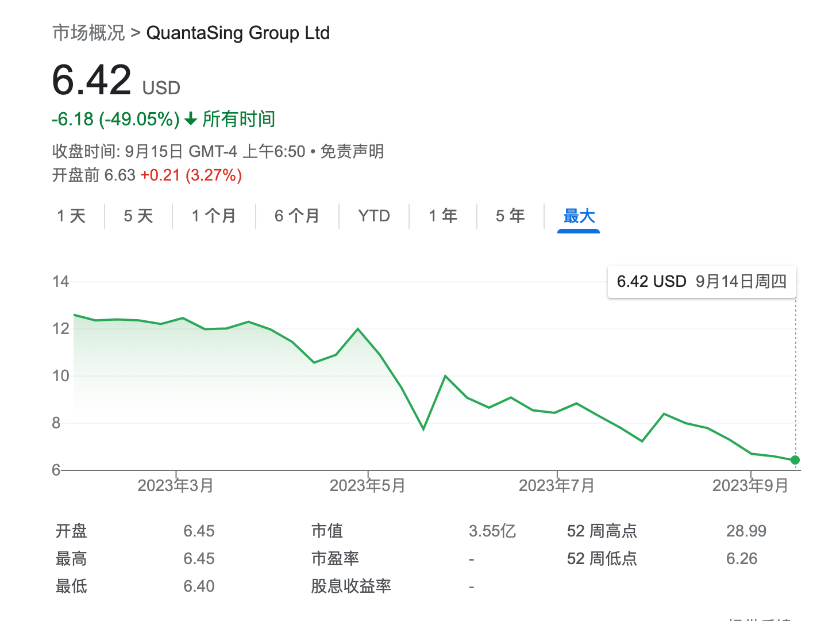Click the green endpoint dot on chart
The height and width of the screenshot is (621, 840).
pos(795,460)
